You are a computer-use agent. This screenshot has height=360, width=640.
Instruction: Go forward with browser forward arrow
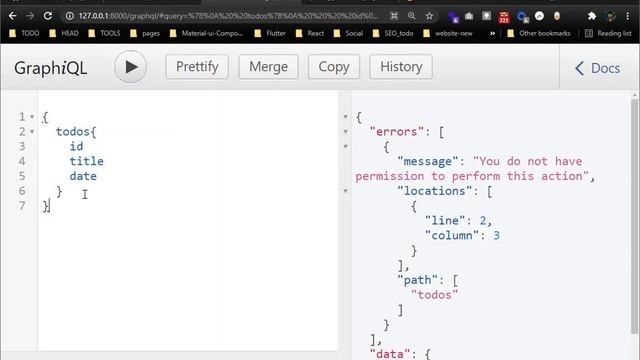click(x=30, y=16)
